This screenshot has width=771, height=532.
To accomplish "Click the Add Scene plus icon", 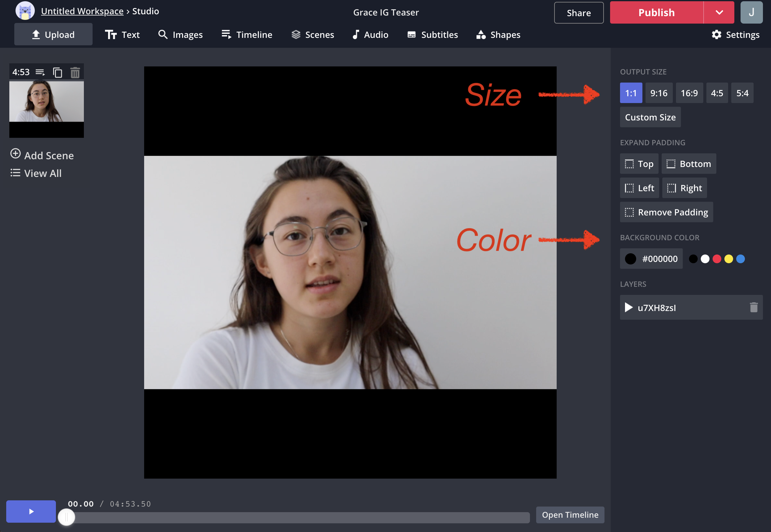I will (x=15, y=154).
